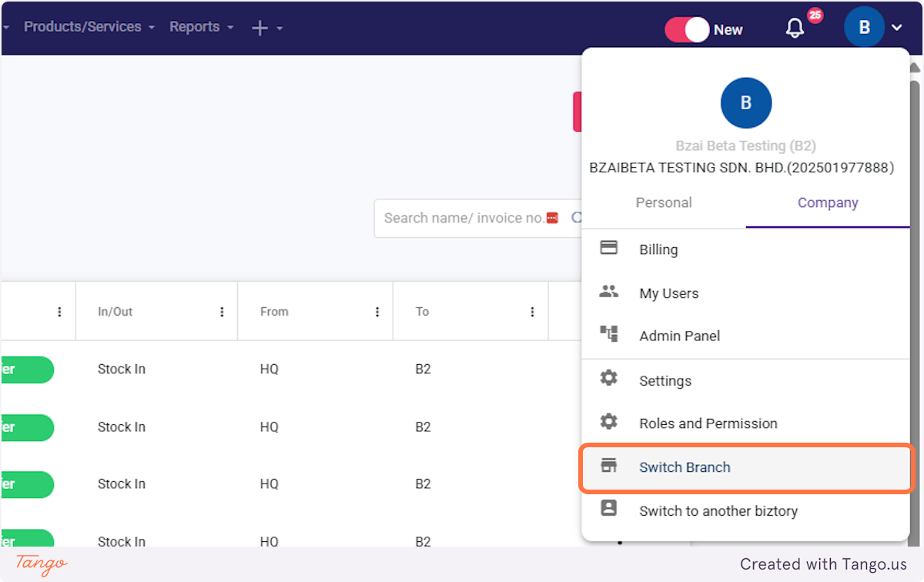Click the large B avatar in the panel
The image size is (924, 582).
click(x=746, y=103)
